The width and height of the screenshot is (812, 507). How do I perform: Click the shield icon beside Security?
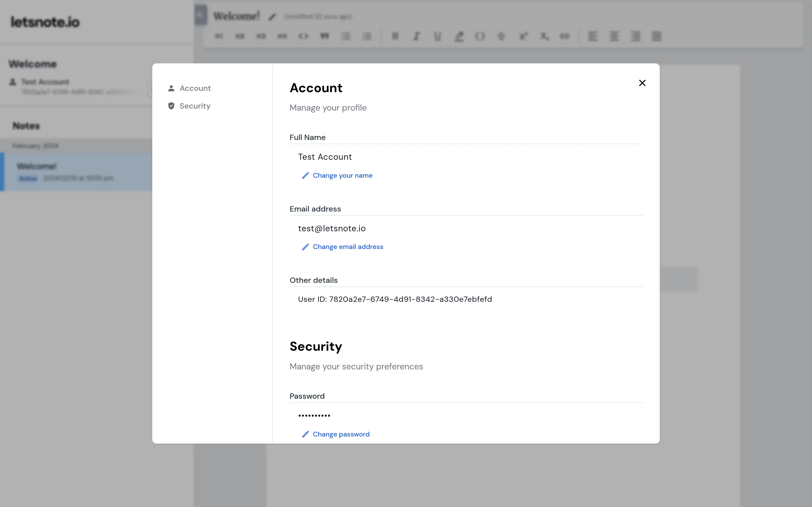point(171,106)
